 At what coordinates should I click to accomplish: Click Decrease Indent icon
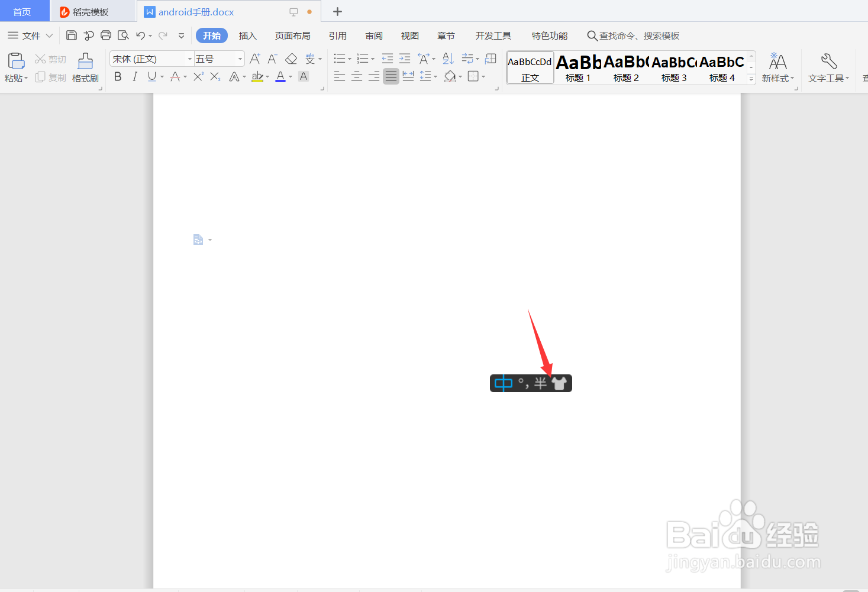tap(388, 59)
